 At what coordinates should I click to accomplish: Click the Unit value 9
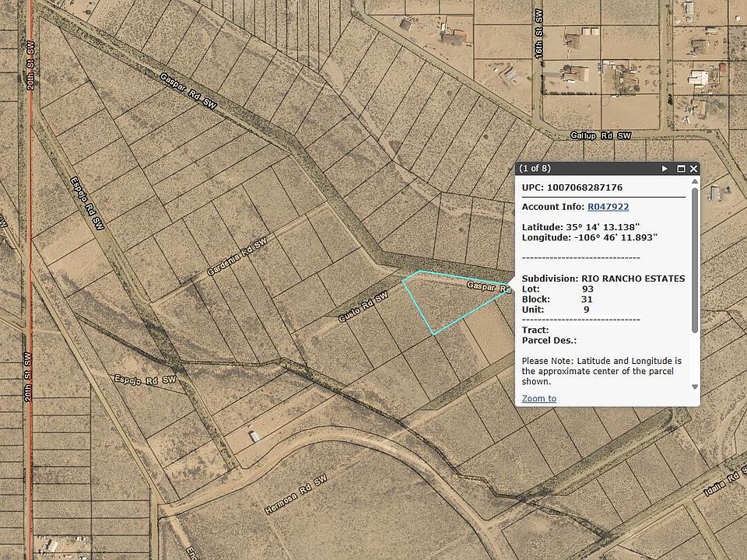tap(587, 310)
